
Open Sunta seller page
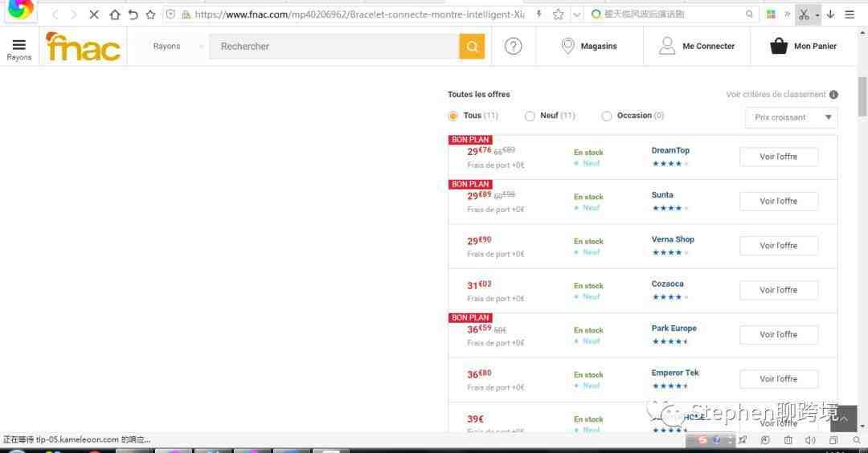662,194
